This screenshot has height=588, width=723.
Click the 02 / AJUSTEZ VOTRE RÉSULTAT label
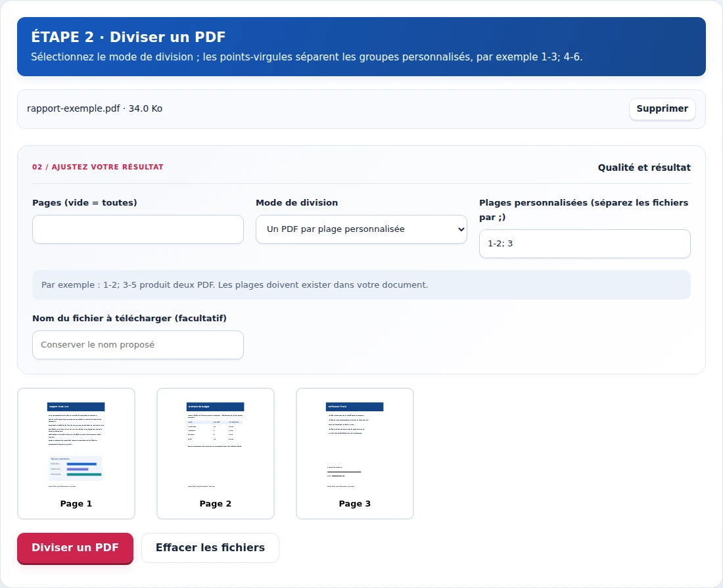(98, 167)
